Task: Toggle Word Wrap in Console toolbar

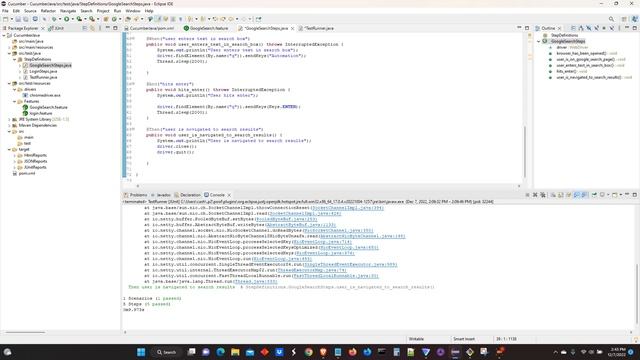Action: point(569,195)
